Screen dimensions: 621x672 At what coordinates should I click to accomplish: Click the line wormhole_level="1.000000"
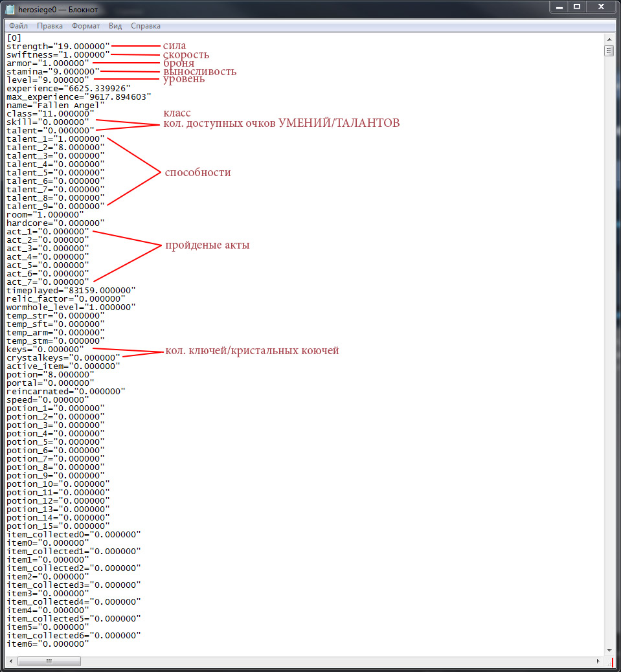click(71, 308)
